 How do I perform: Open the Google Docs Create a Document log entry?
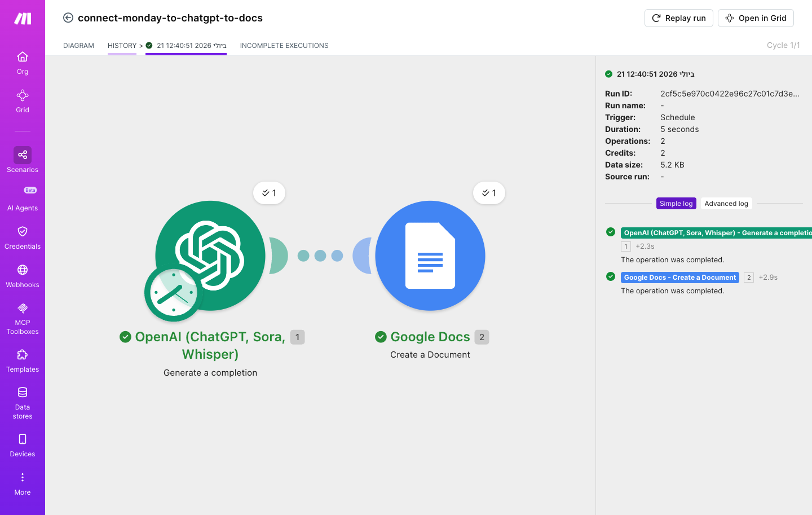coord(680,278)
